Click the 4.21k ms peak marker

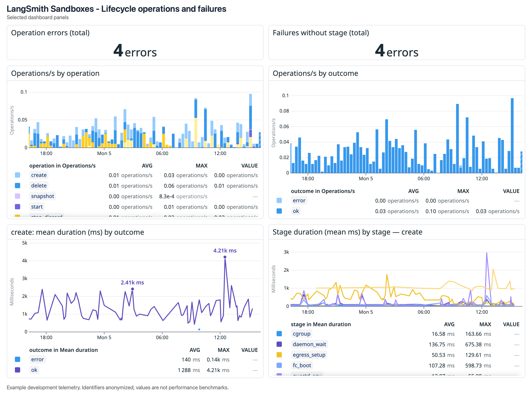click(225, 257)
